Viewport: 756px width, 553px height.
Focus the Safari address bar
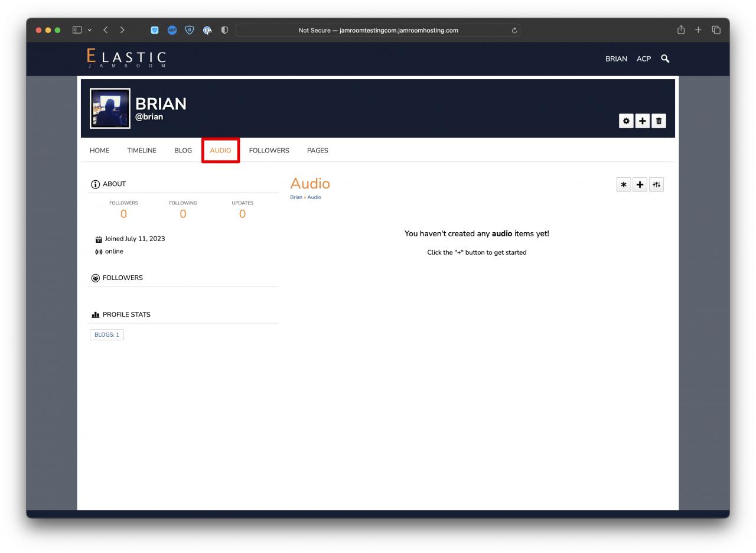click(x=378, y=30)
